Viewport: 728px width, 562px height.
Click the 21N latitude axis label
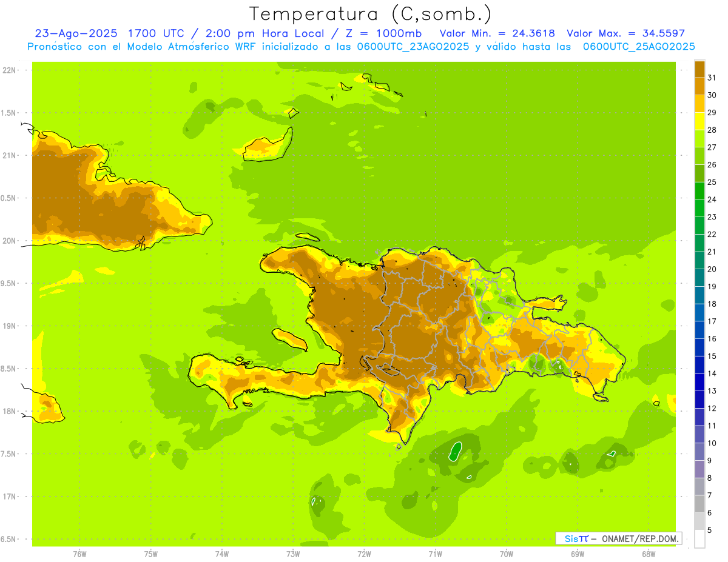9,156
